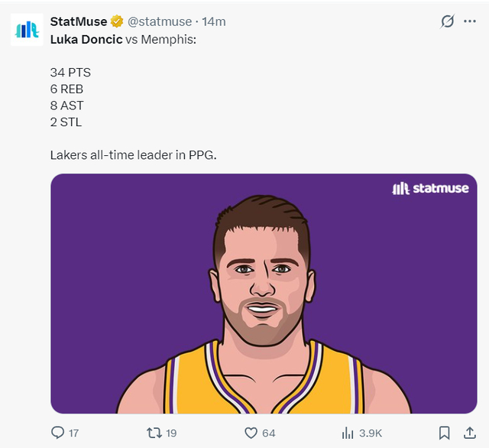This screenshot has width=489, height=448.
Task: Click the gold verified badge
Action: click(118, 21)
